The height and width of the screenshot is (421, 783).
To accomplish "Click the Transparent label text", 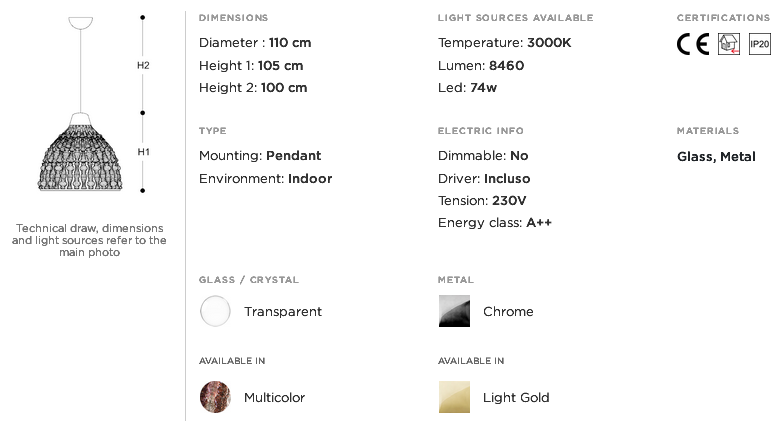I will click(283, 312).
